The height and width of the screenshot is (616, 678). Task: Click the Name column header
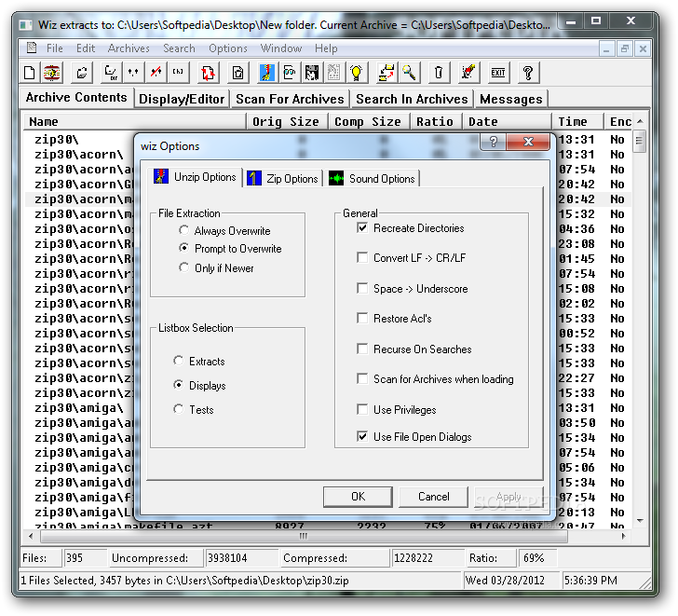[x=134, y=121]
